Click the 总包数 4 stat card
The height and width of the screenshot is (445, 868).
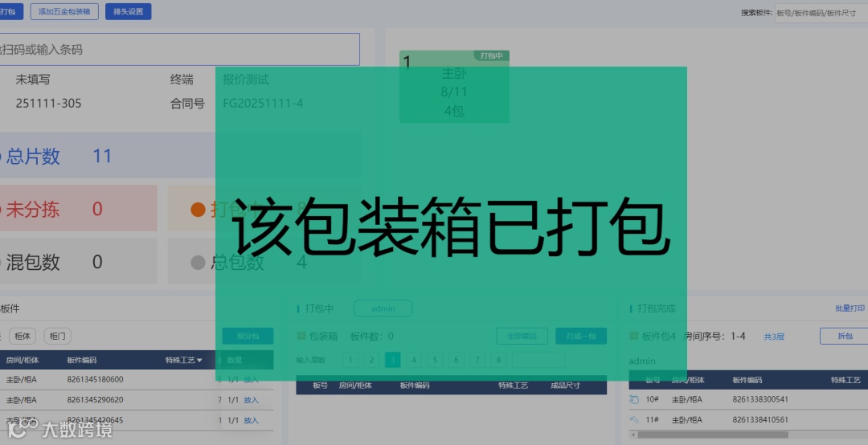[264, 261]
